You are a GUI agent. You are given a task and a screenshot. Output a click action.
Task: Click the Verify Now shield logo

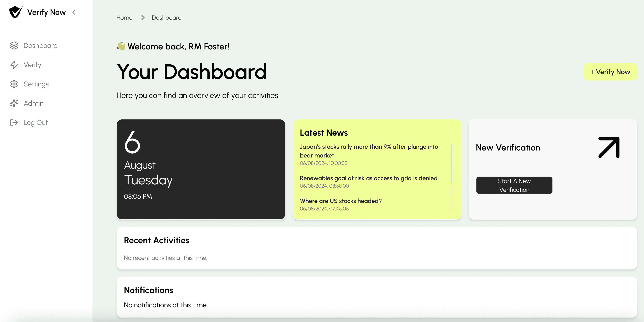click(x=16, y=12)
